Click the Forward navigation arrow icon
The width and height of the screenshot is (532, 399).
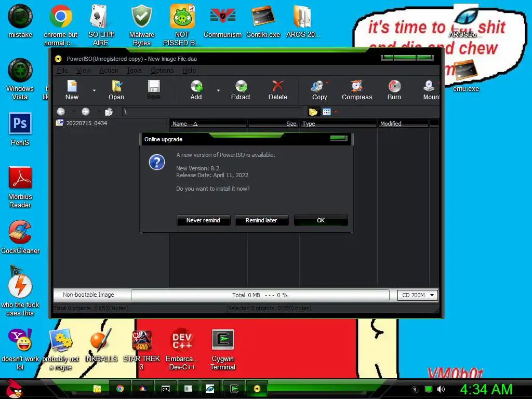pos(86,112)
